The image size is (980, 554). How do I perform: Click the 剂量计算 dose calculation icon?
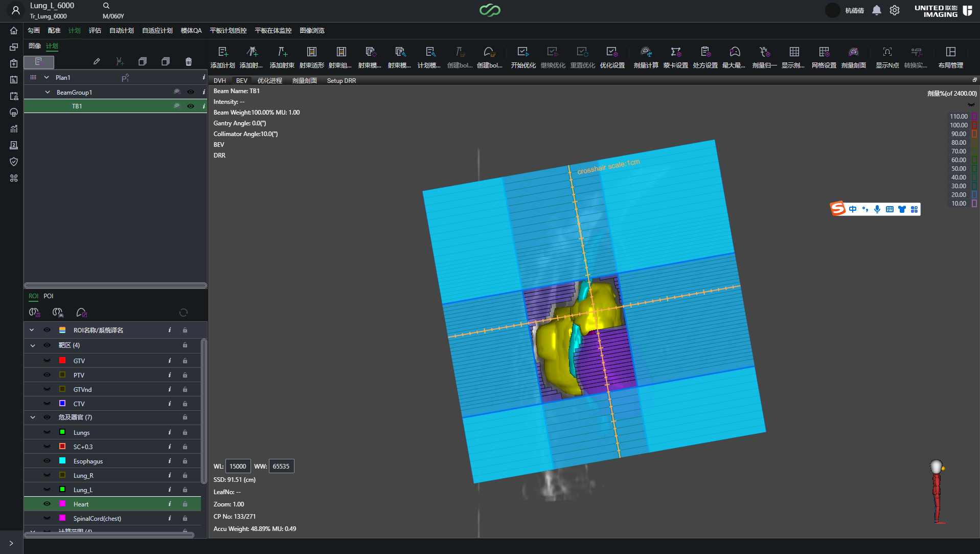[646, 52]
